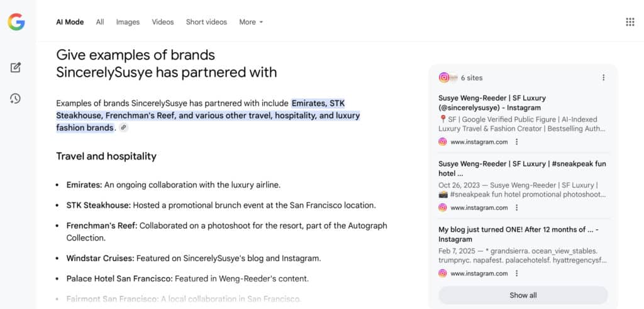Start a new AI Mode chat

click(x=16, y=67)
